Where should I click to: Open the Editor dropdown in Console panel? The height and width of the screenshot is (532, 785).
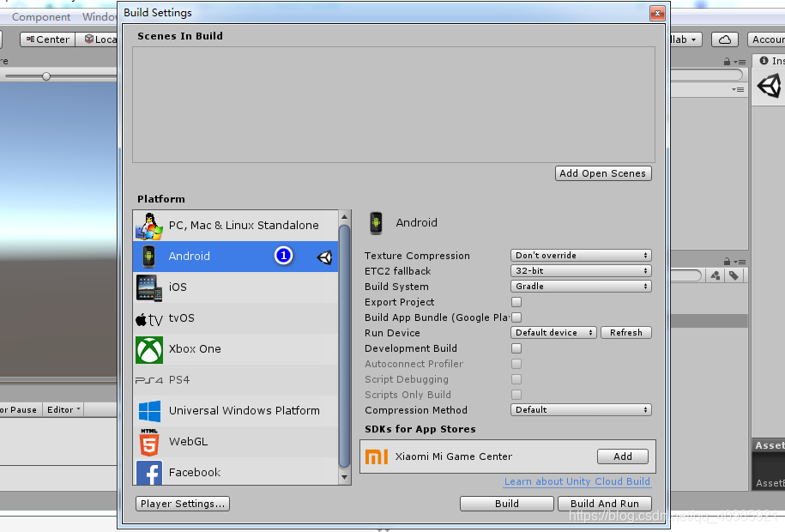tap(63, 410)
